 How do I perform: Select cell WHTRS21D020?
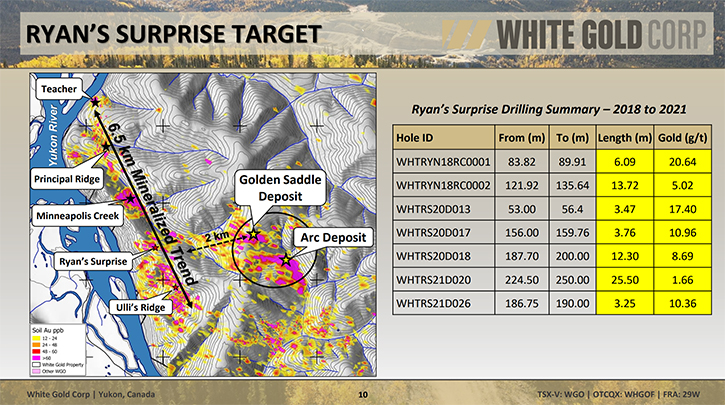(443, 280)
